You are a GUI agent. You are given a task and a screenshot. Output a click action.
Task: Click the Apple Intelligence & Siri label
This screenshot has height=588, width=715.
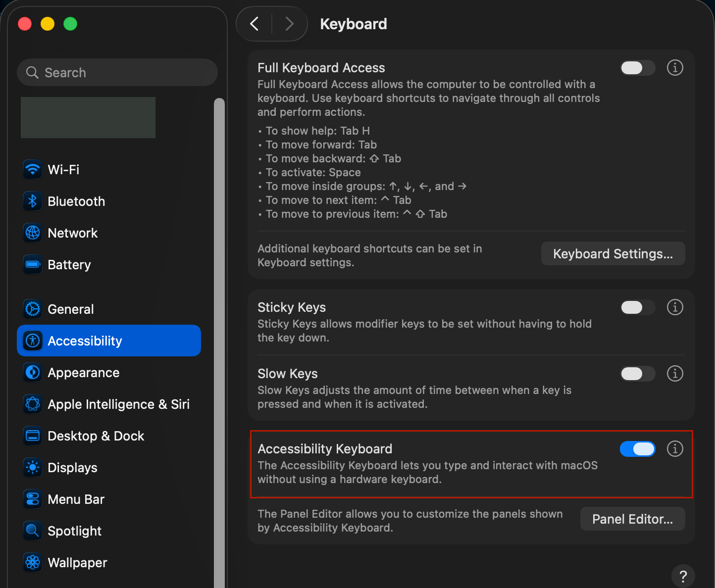(x=119, y=404)
